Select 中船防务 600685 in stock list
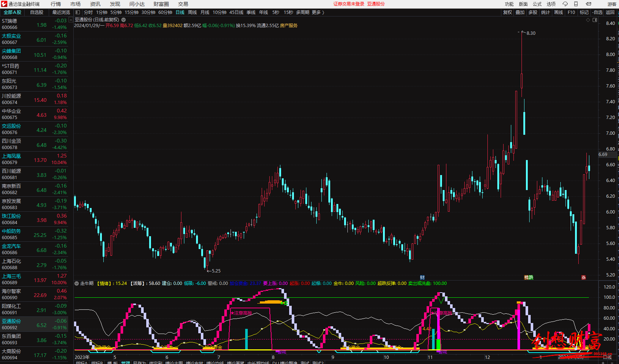The height and width of the screenshot is (364, 619). [34, 234]
